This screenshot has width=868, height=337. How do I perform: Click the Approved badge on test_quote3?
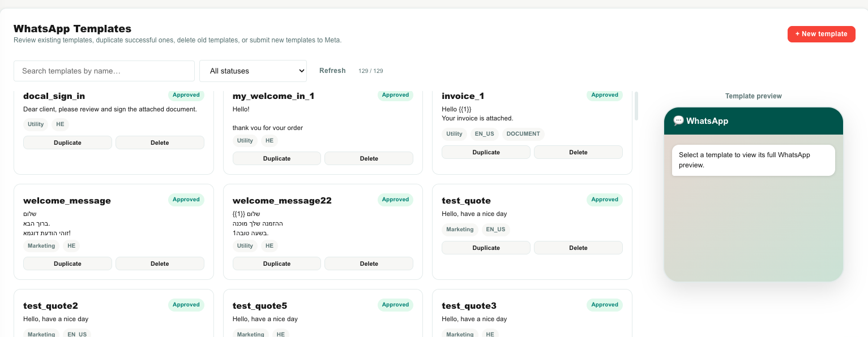click(x=605, y=305)
